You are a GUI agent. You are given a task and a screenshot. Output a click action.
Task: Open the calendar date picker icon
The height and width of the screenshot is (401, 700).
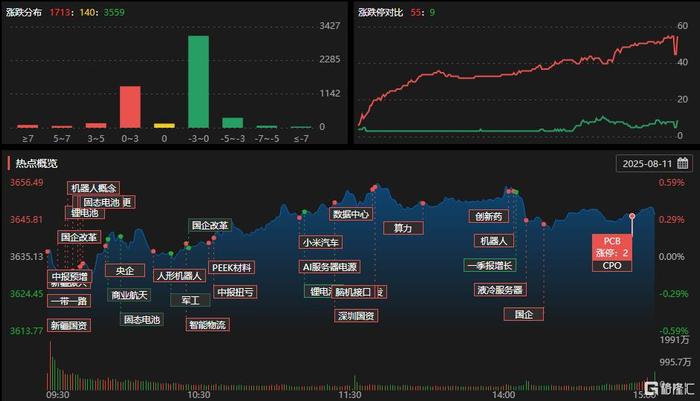coord(682,163)
